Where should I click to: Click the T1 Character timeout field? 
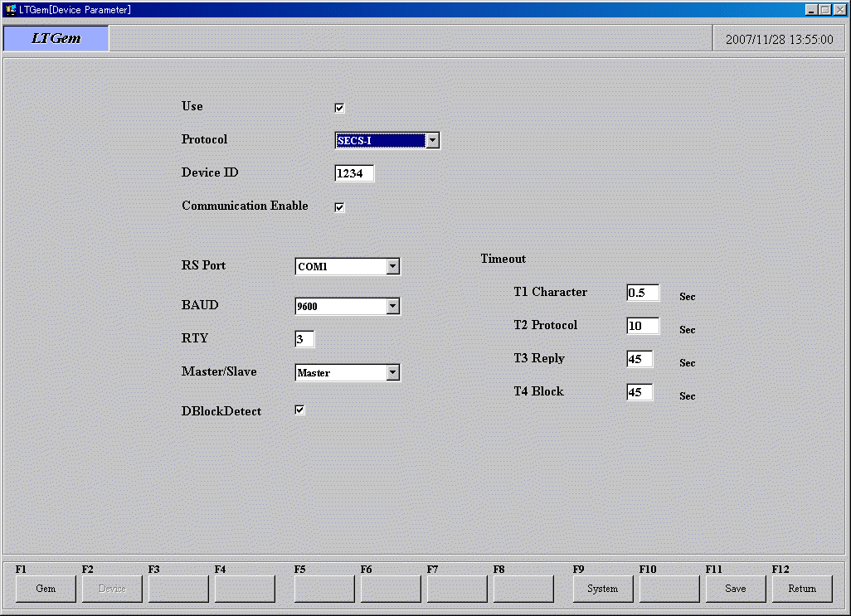[643, 293]
